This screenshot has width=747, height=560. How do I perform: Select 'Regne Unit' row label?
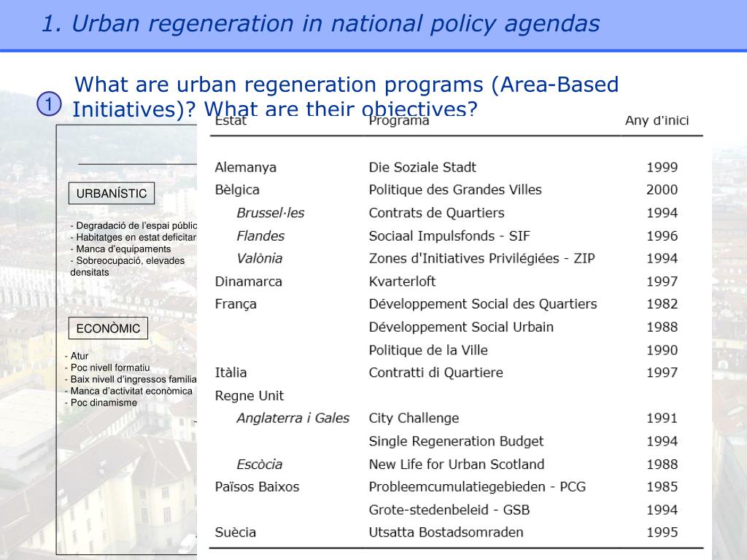coord(249,395)
